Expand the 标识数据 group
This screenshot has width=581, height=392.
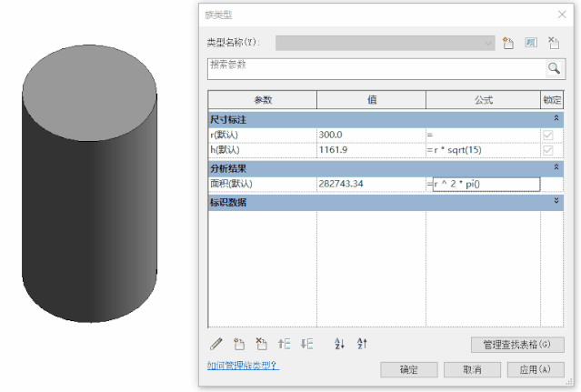pos(556,200)
